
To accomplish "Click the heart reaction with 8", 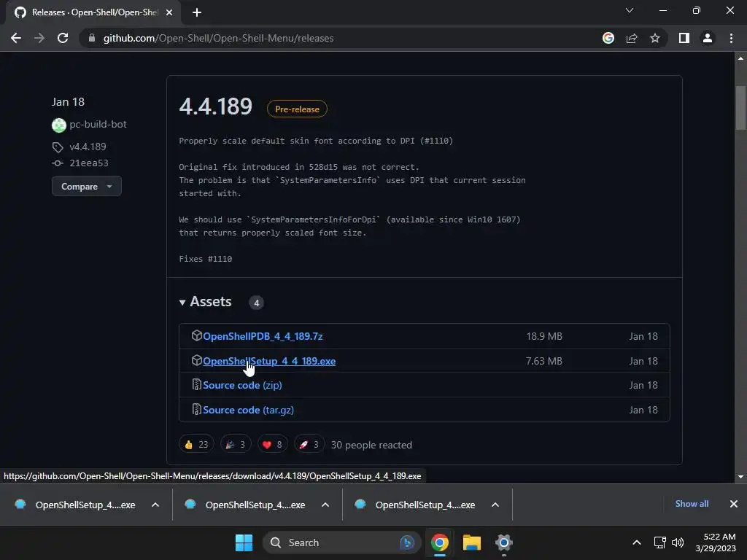I will click(272, 445).
